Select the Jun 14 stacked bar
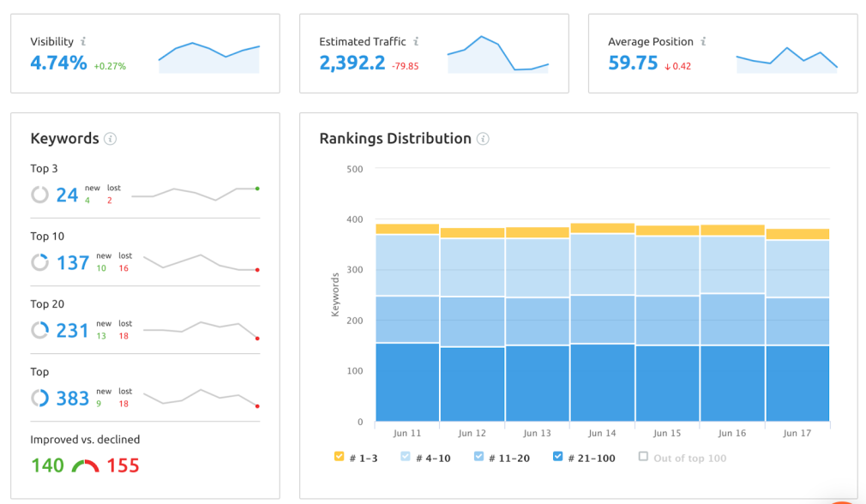The height and width of the screenshot is (504, 866). [x=602, y=326]
